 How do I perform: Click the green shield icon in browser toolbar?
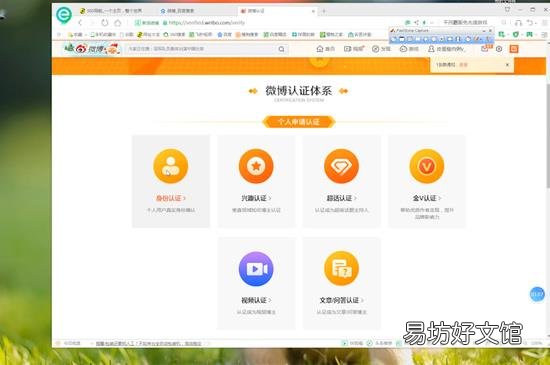tap(516, 34)
